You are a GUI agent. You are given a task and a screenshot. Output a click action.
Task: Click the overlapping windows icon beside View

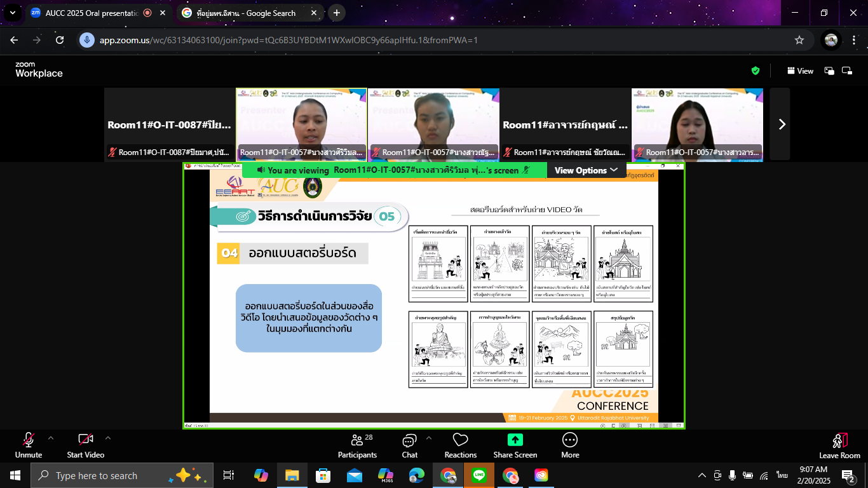click(x=829, y=71)
